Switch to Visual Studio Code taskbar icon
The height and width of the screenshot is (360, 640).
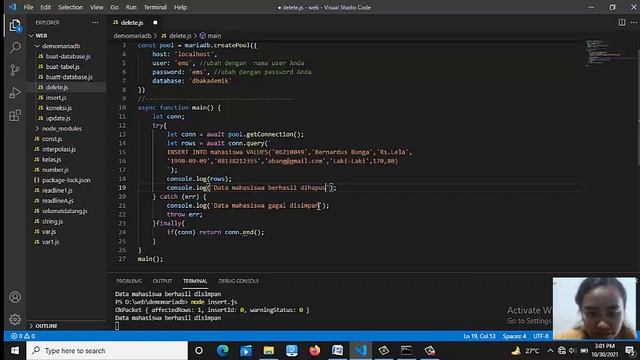tap(360, 351)
